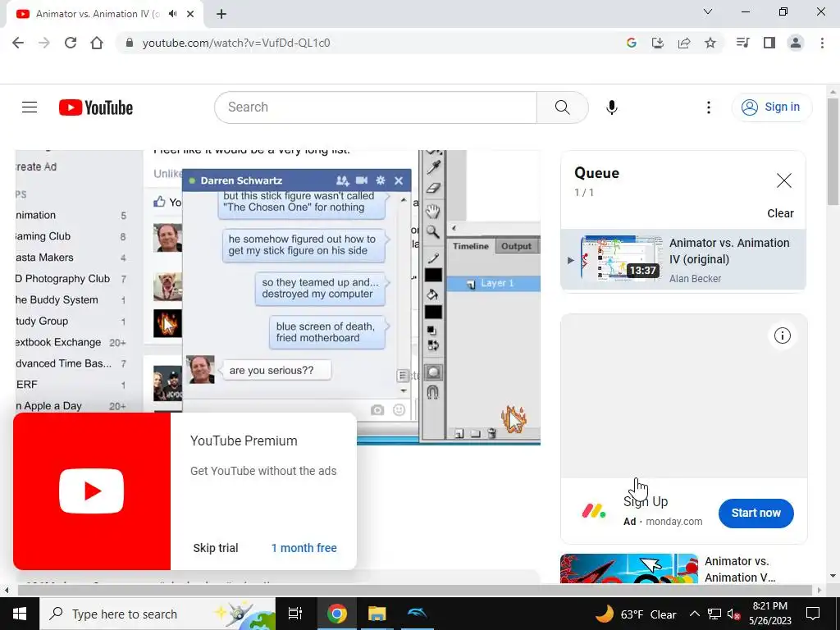Open File Explorer from taskbar
The image size is (840, 630).
377,614
